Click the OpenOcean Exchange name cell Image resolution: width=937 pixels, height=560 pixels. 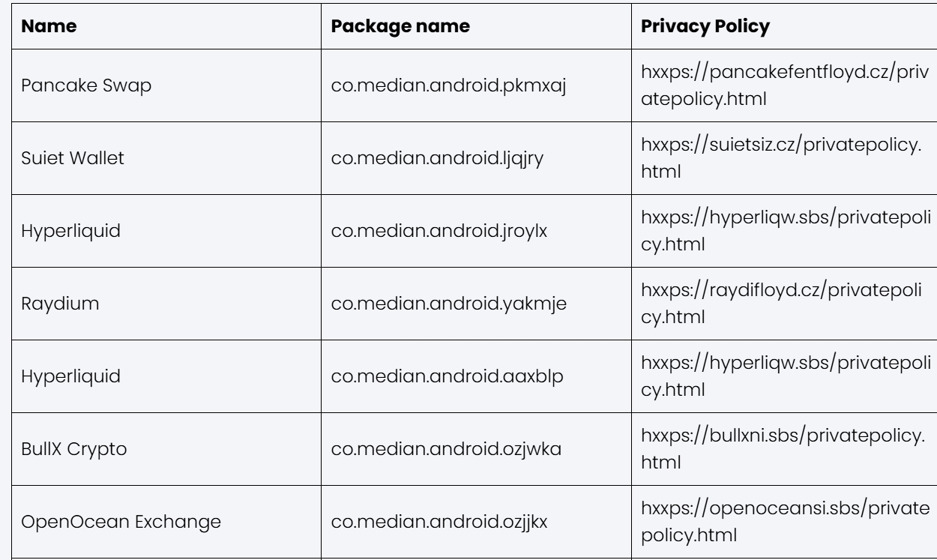pyautogui.click(x=121, y=520)
